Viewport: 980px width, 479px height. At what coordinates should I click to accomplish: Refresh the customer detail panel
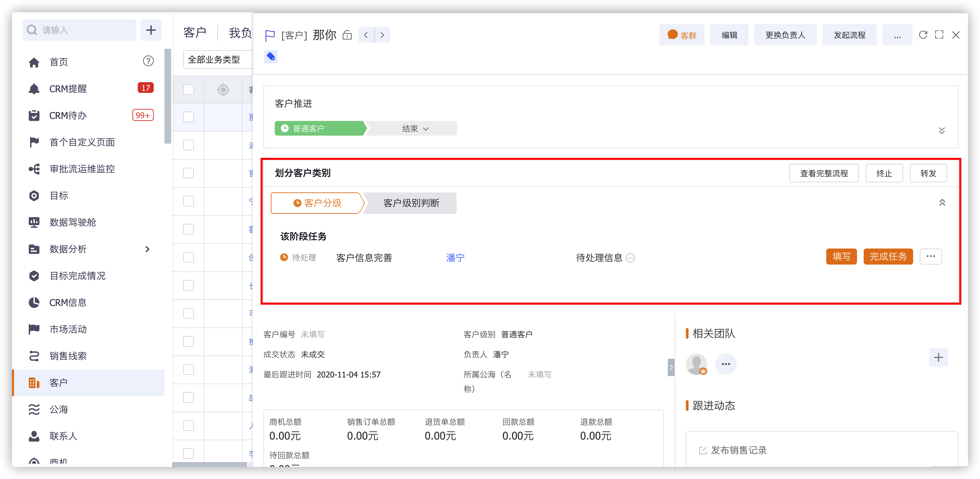point(923,35)
